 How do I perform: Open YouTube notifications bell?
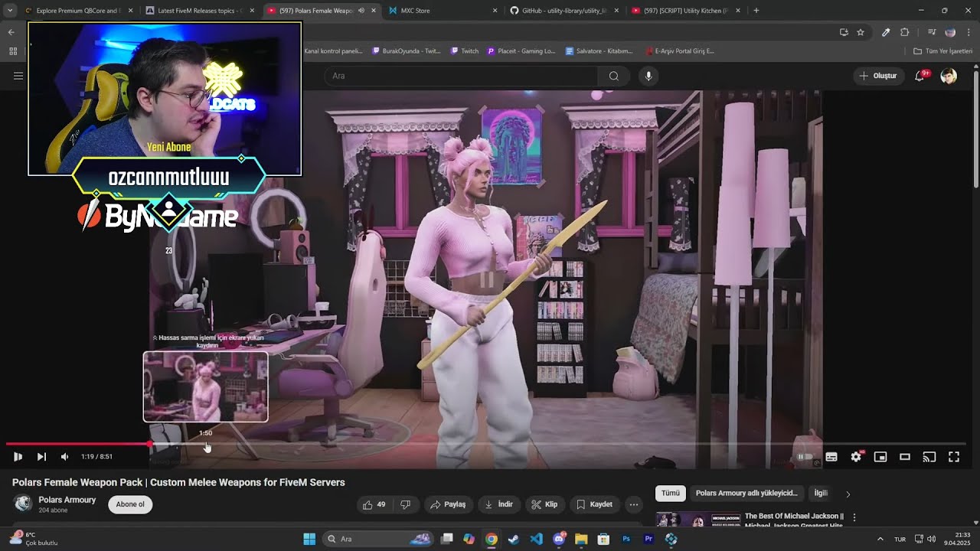[x=920, y=76]
